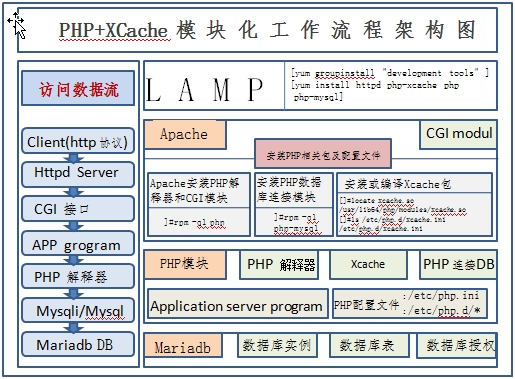This screenshot has width=515, height=379.
Task: Click the yum install httpd php-xcache line
Action: tap(375, 85)
